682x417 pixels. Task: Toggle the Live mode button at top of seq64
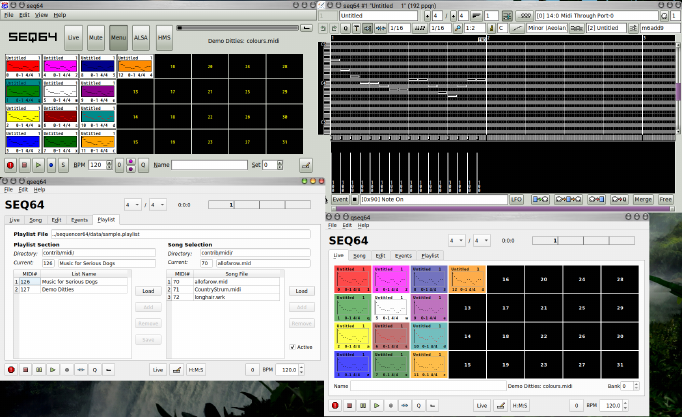tap(73, 37)
